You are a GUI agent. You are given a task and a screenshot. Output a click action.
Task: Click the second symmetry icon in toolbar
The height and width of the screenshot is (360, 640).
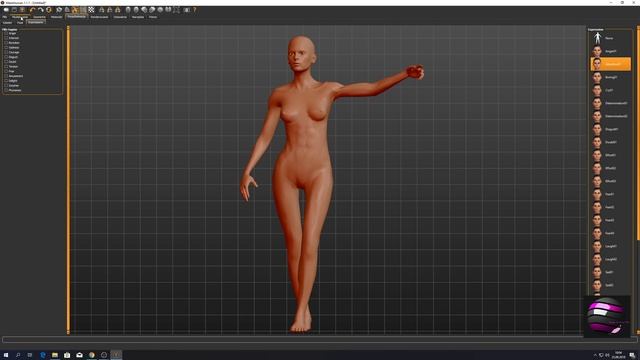coord(109,10)
